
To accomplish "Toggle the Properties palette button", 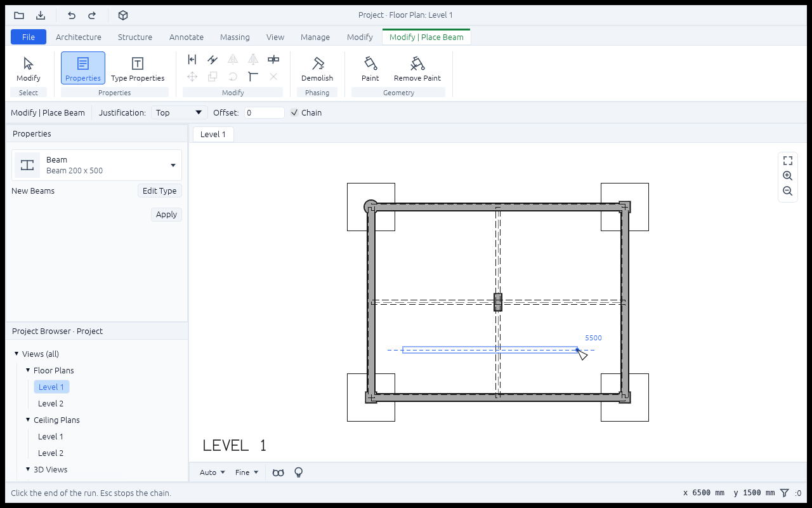I will pyautogui.click(x=83, y=69).
